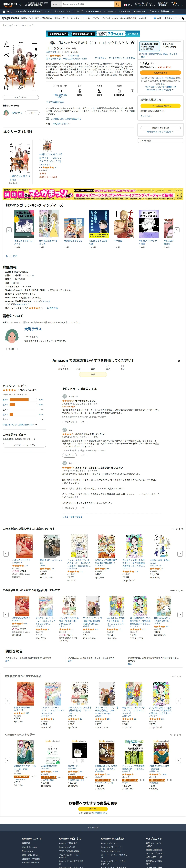Click トップへ戻る back-to-top bar
The height and width of the screenshot is (868, 186).
point(93,827)
